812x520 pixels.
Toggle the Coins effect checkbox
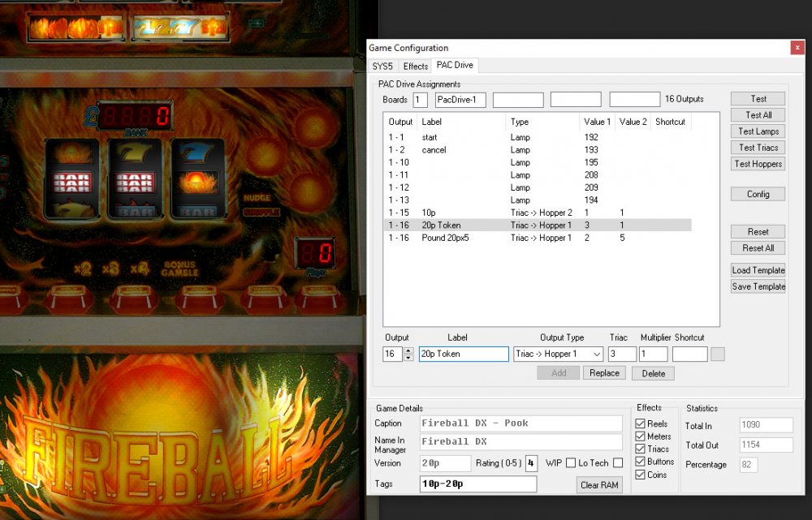(x=640, y=475)
